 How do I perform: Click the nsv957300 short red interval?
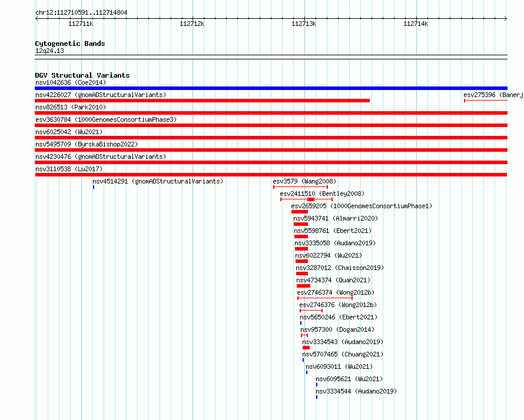304,335
